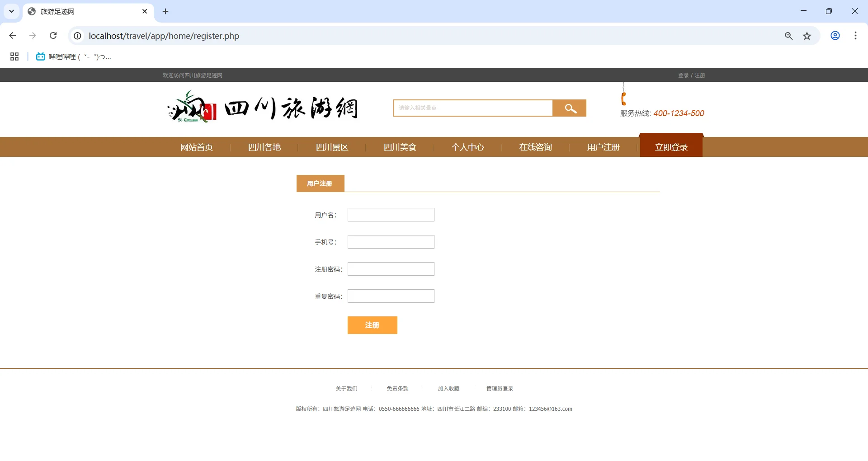Click the site search magnifier icon

(x=569, y=108)
